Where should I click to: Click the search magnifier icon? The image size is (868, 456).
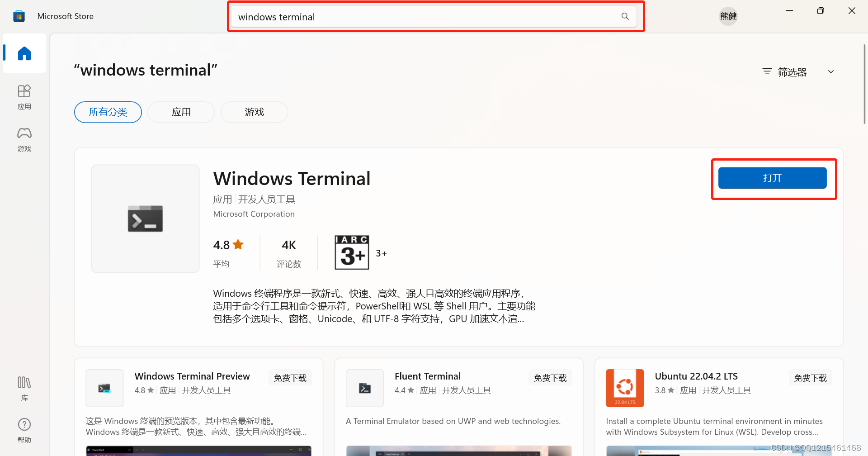(625, 17)
